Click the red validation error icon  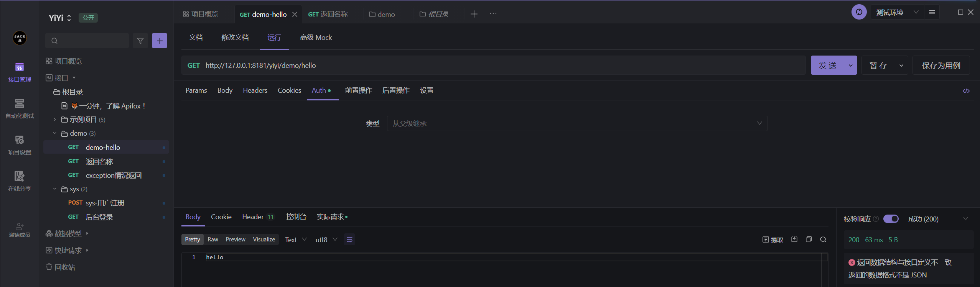(x=852, y=262)
